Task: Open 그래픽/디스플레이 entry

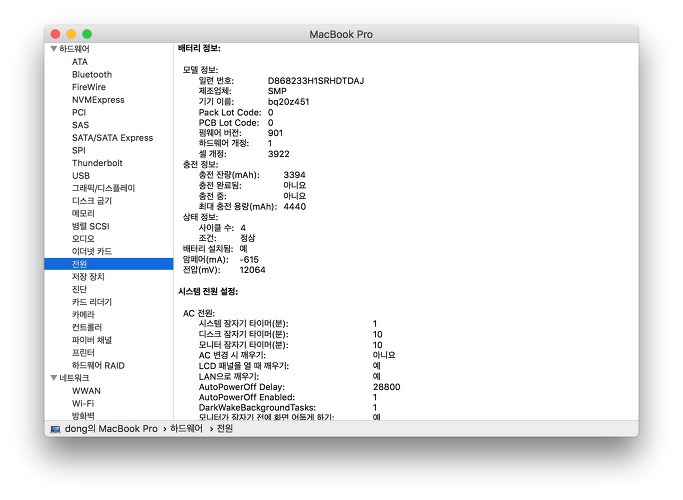Action: pos(103,188)
